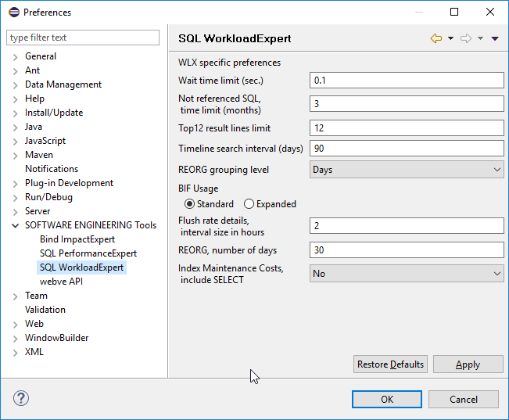Viewport: 509px width, 420px height.
Task: Open the Index Maintenance Costs dropdown
Action: coord(407,274)
